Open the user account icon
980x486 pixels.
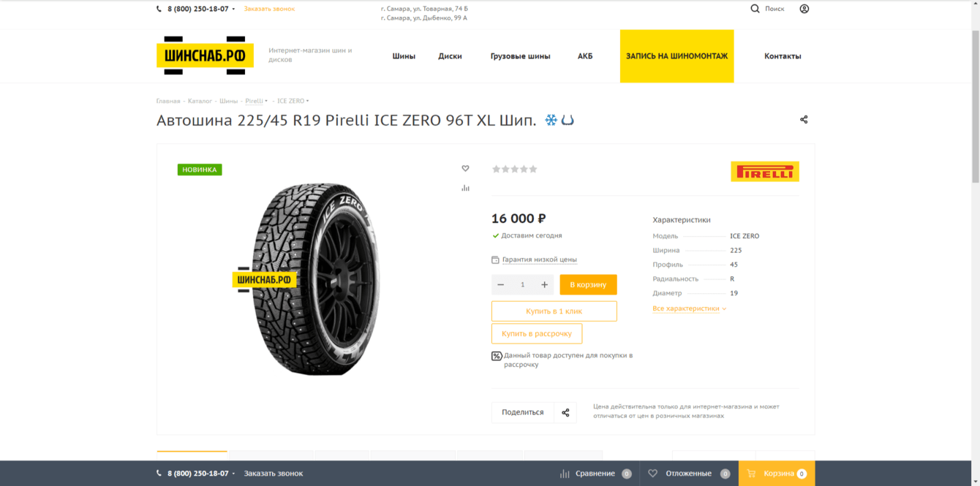(x=804, y=9)
